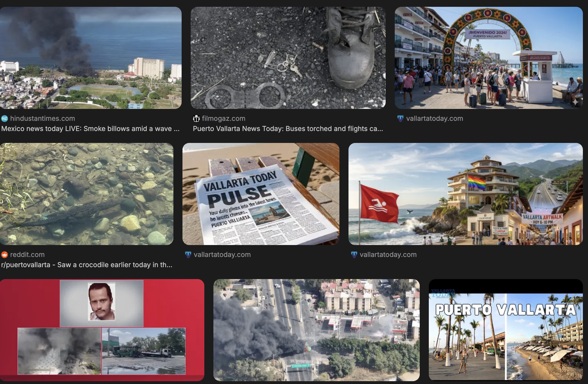The width and height of the screenshot is (588, 384).
Task: Click the filmogaz.com site favicon
Action: coord(196,119)
